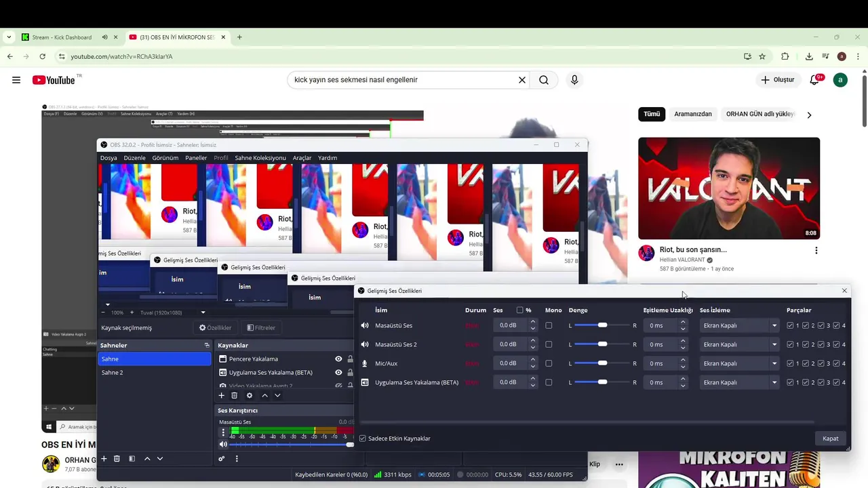Image resolution: width=868 pixels, height=488 pixels.
Task: Switch to Stream - Kick Dashboard tab
Action: (62, 37)
